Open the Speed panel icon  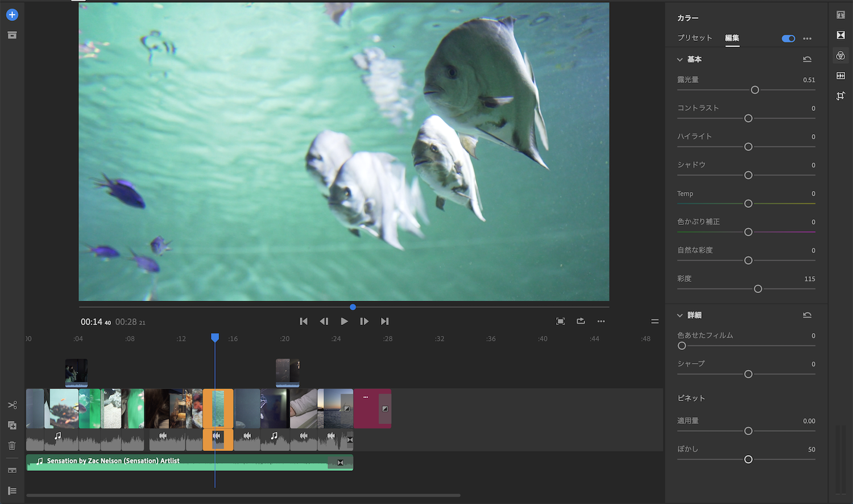tap(840, 76)
